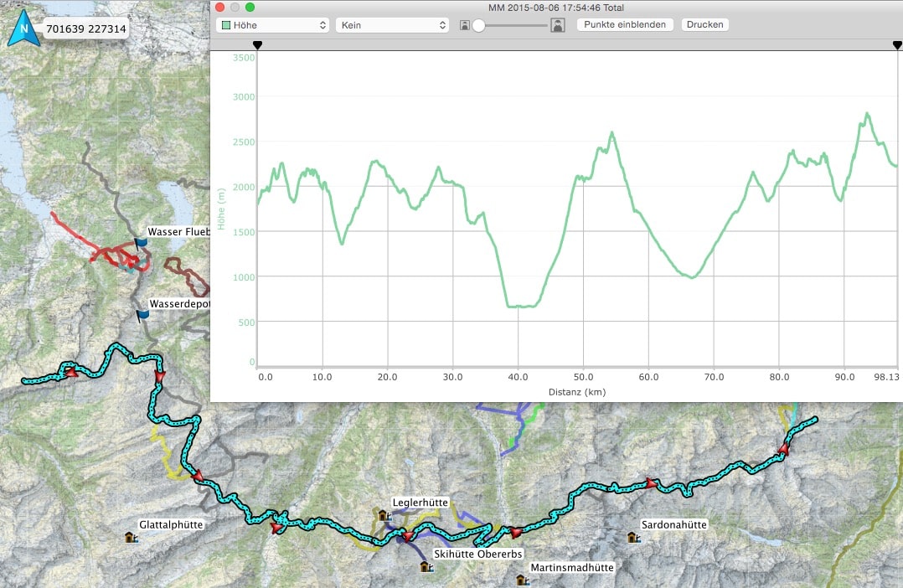Click the Wasser Flueb blue flag waypoint
The height and width of the screenshot is (588, 903).
tap(140, 245)
